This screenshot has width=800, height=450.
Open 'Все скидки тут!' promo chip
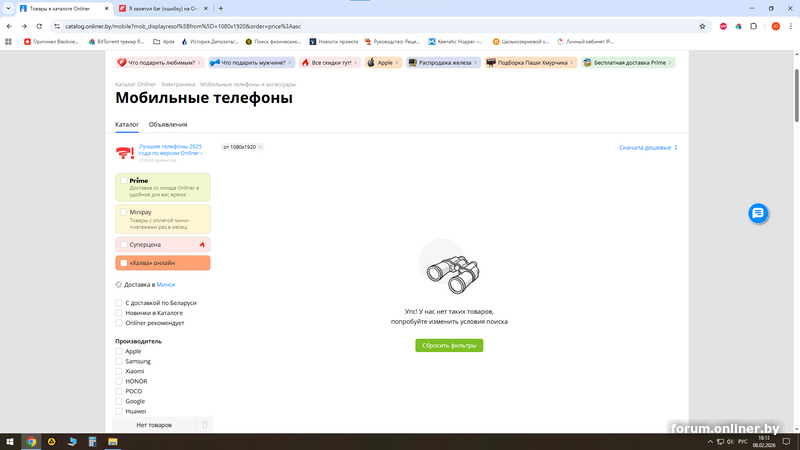point(330,63)
